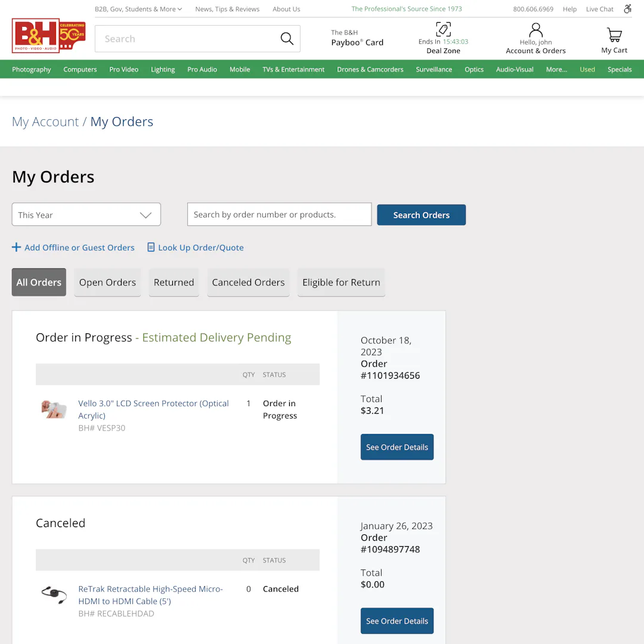Click the plus icon for offline orders

point(16,247)
